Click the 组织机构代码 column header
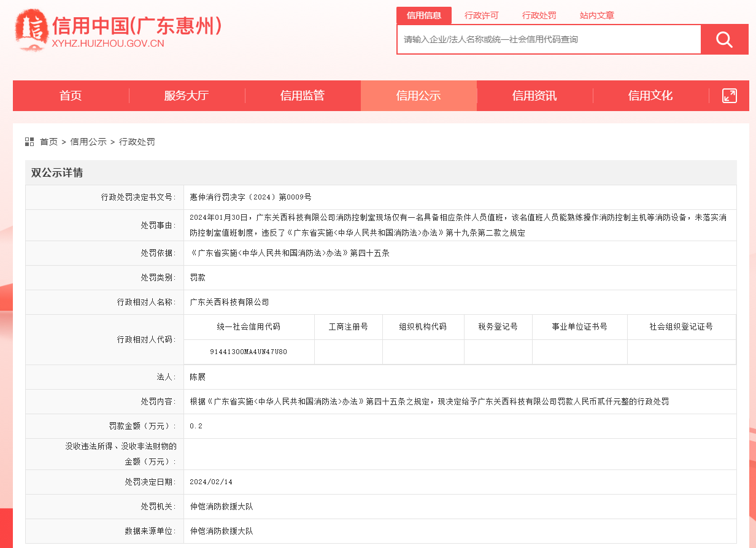The width and height of the screenshot is (756, 548). (x=423, y=327)
